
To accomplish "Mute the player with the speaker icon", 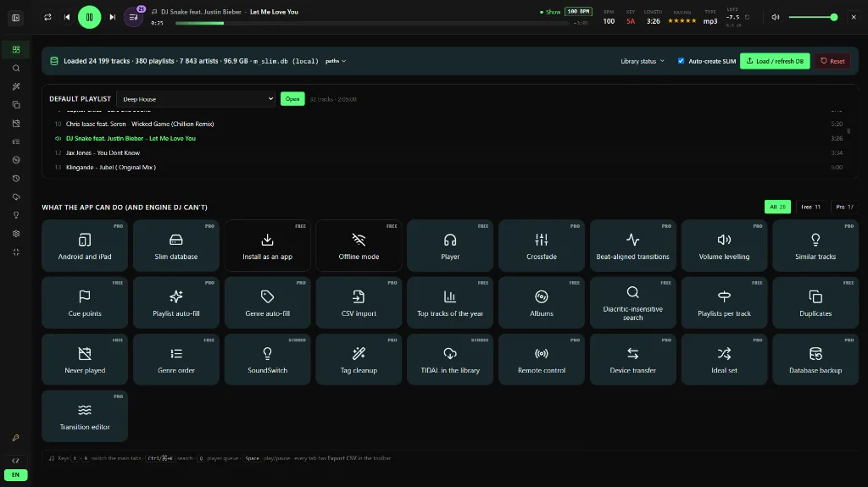I will [x=776, y=17].
